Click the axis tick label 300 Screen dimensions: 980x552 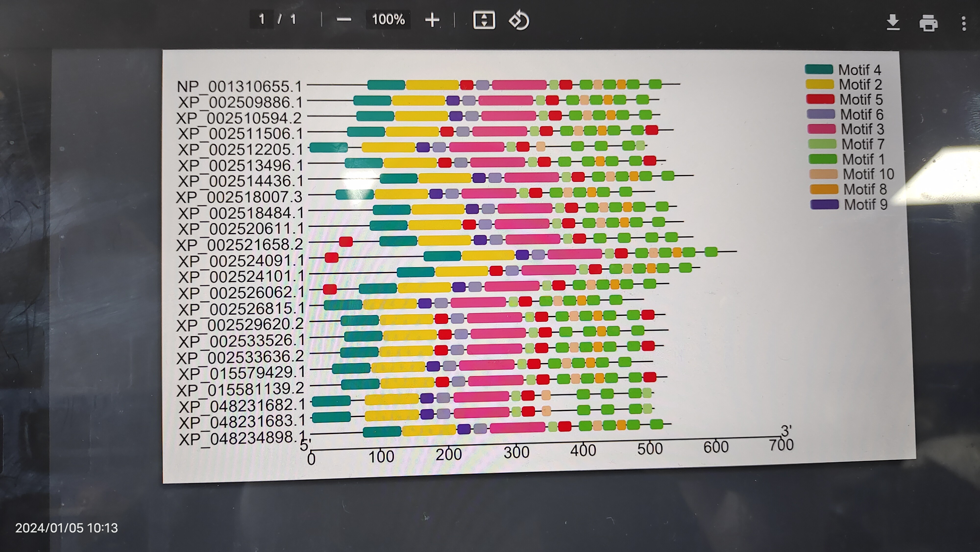(516, 452)
